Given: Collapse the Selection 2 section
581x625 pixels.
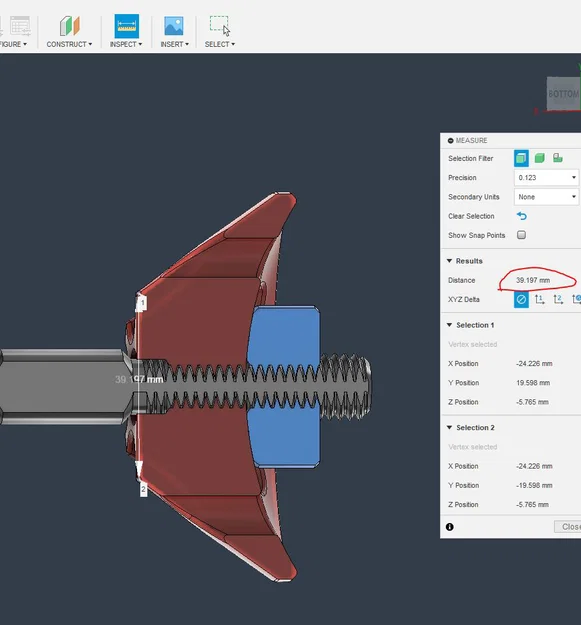Looking at the screenshot, I should pos(449,427).
